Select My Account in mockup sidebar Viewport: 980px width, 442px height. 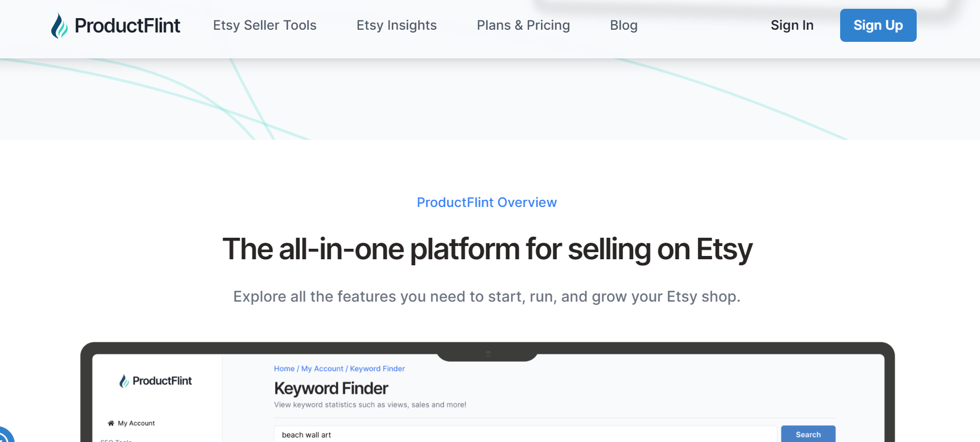[137, 423]
